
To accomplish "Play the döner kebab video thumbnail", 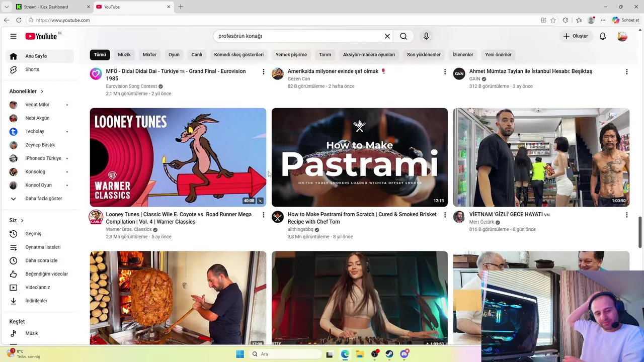I will [x=178, y=298].
